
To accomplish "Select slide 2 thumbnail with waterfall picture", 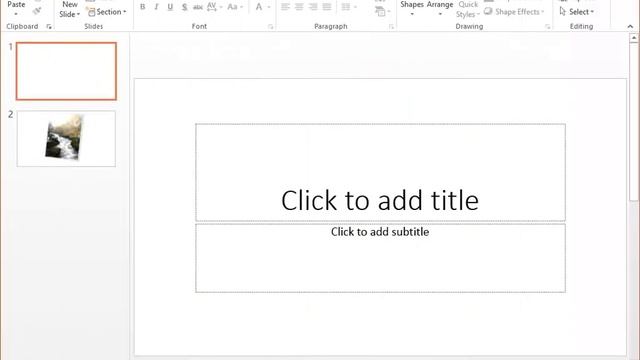I will click(66, 139).
